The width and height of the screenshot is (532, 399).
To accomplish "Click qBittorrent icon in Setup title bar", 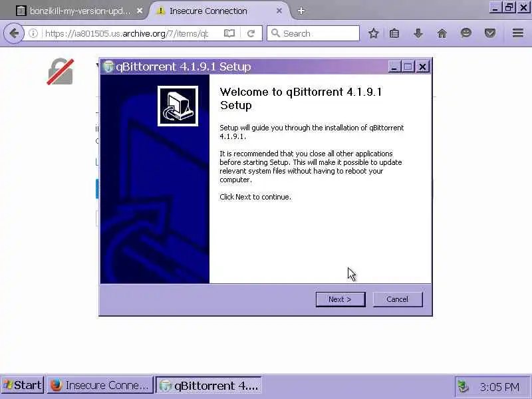I will click(108, 66).
